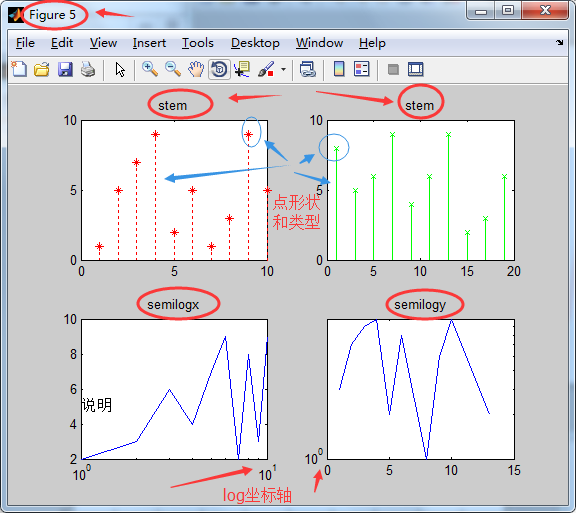
Task: Open the View menu
Action: (x=103, y=43)
